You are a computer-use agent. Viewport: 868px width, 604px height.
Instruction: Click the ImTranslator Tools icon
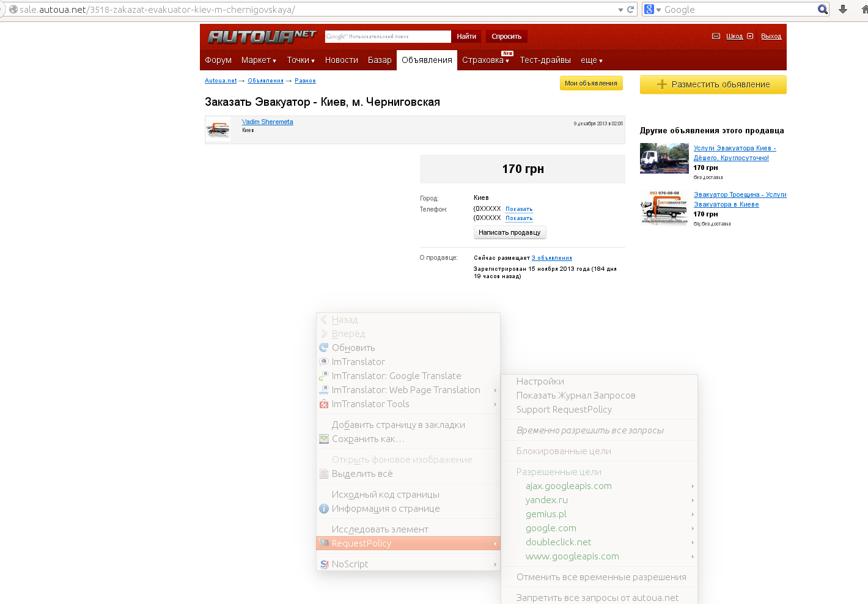pos(324,404)
